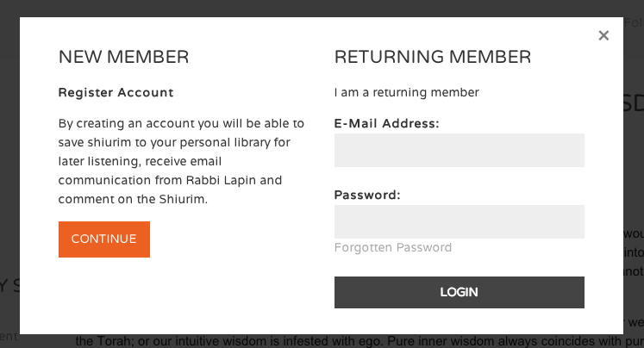Click the dimmed 'into' text at the right edge

point(634,252)
